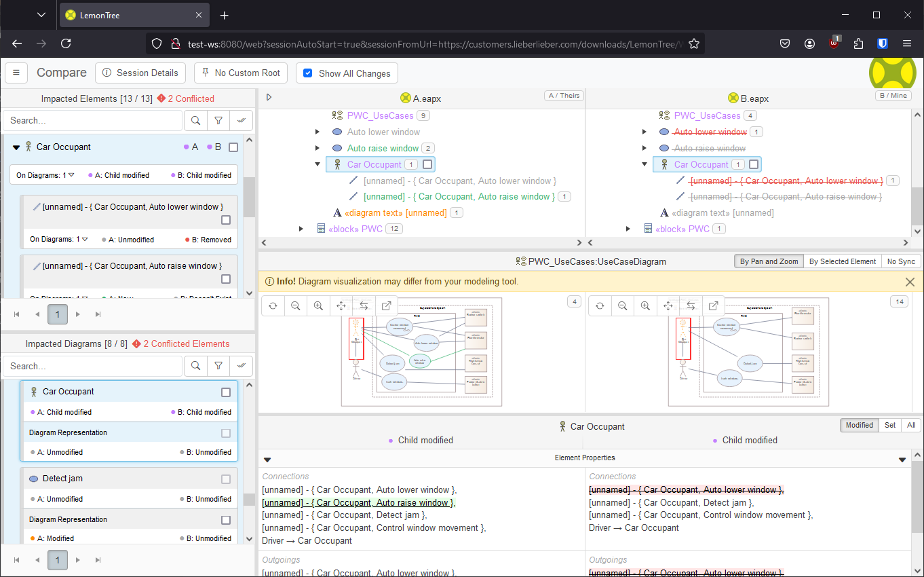924x577 pixels.
Task: Show Set properties filter
Action: pyautogui.click(x=890, y=425)
